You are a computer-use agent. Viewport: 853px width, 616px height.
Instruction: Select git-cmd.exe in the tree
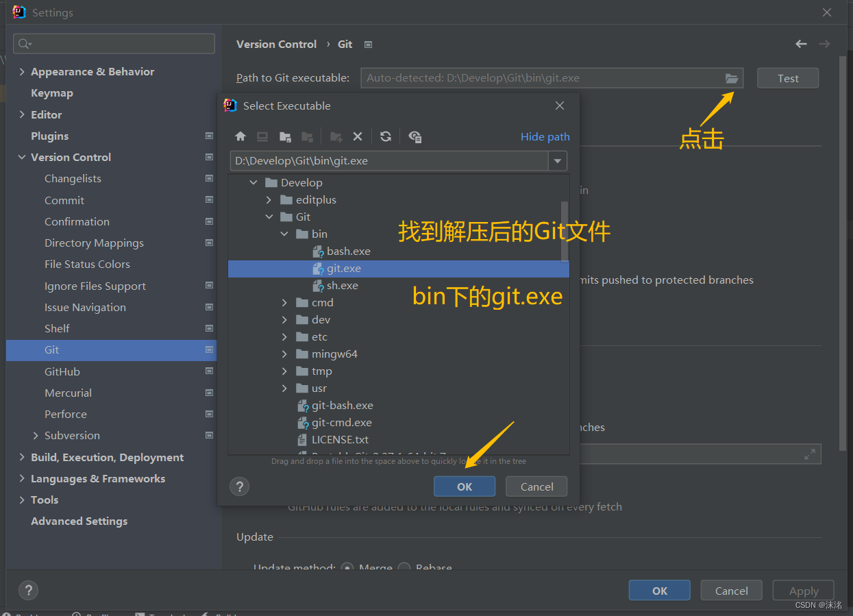click(x=341, y=422)
